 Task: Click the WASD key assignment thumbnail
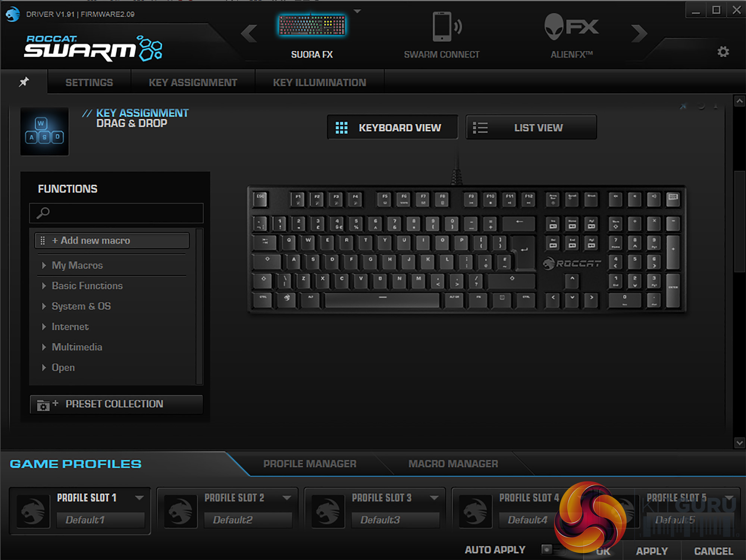pos(44,131)
